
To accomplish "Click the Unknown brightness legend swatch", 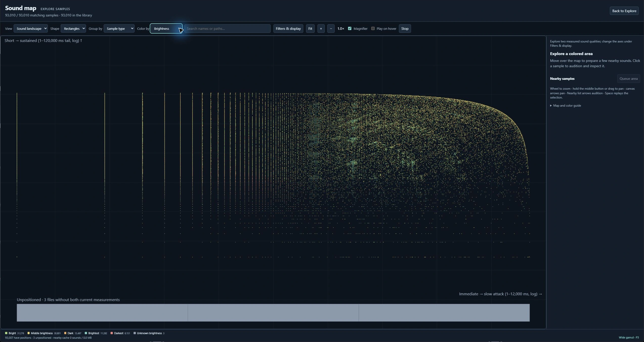I will (135, 333).
